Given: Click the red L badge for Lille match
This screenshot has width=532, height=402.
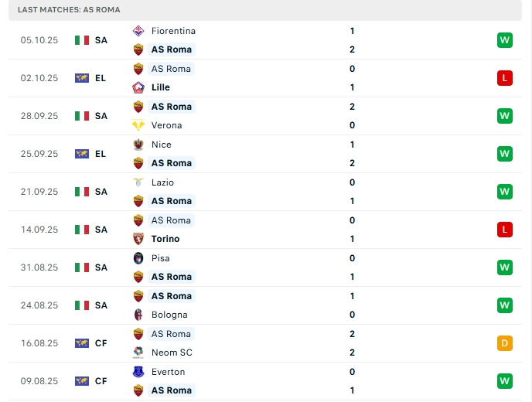Looking at the screenshot, I should (x=505, y=78).
